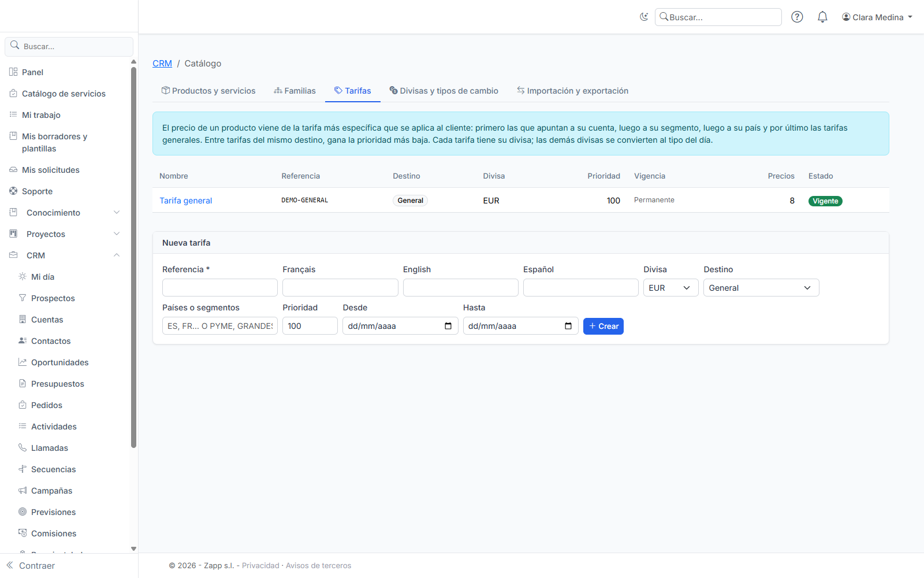Viewport: 924px width, 578px height.
Task: Click the Soporte sidebar icon
Action: pos(13,191)
